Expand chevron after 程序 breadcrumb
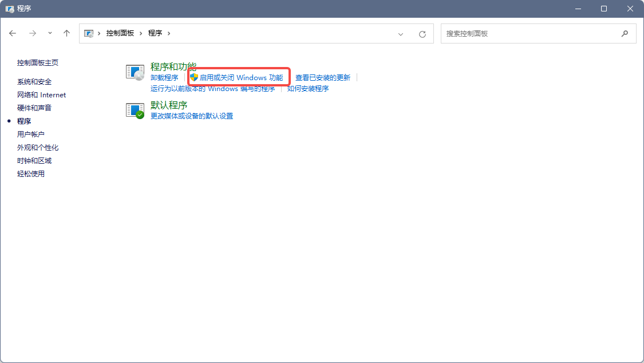This screenshot has width=644, height=363. click(x=169, y=33)
